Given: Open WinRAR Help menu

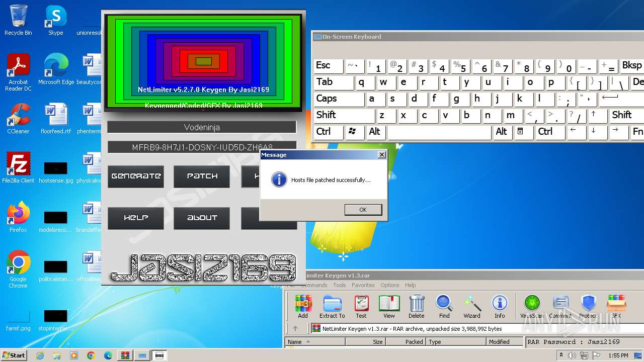Looking at the screenshot, I should point(411,285).
